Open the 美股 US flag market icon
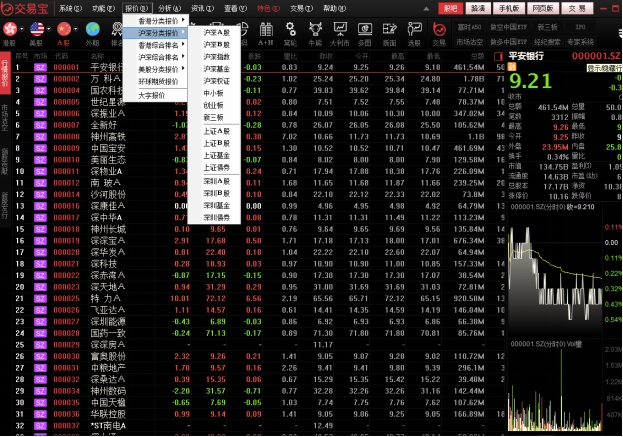 (x=36, y=29)
